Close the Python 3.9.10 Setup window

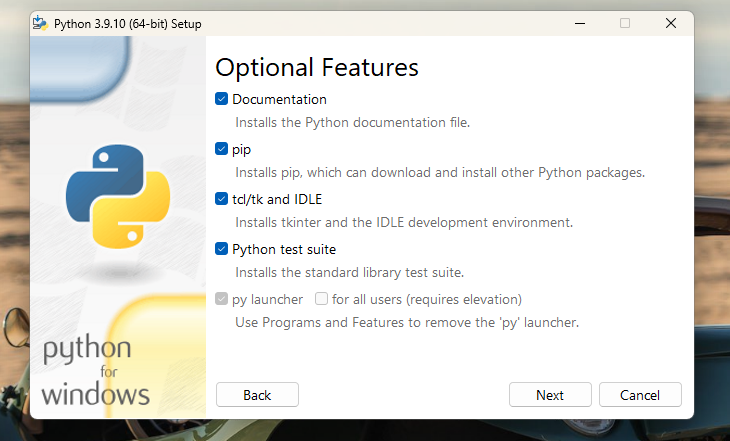pos(671,23)
